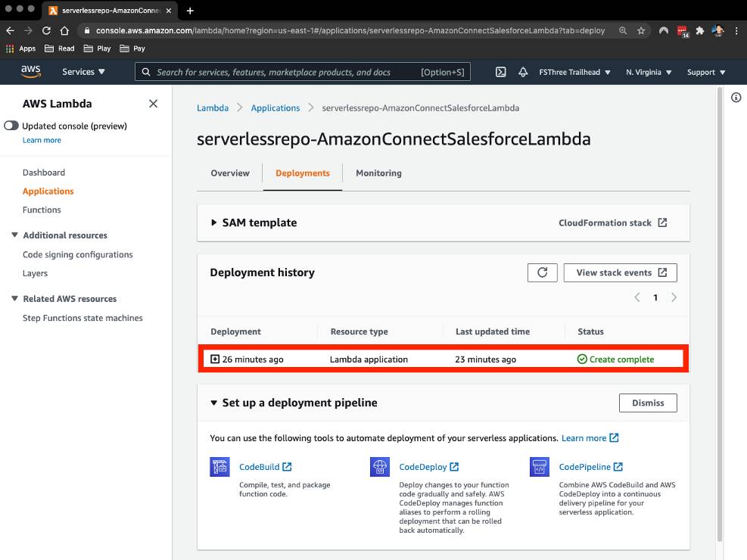Open Code signing configurations in sidebar
Viewport: 747px width, 560px height.
78,255
